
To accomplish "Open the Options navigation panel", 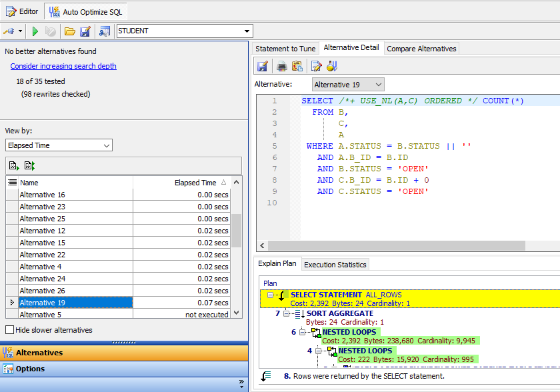I will (x=124, y=369).
